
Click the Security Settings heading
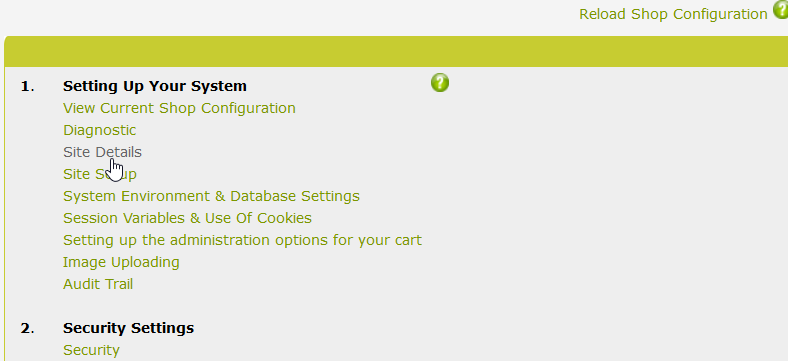(128, 328)
